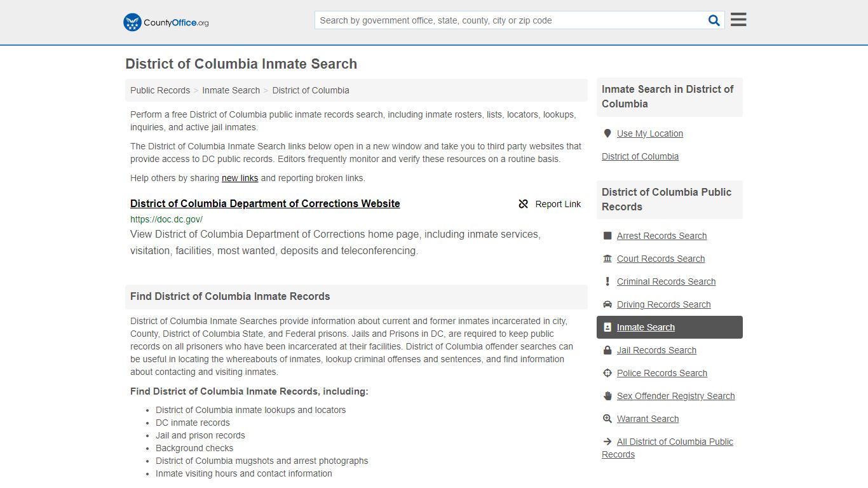
Task: Open Department of Corrections Website title
Action: pos(265,203)
